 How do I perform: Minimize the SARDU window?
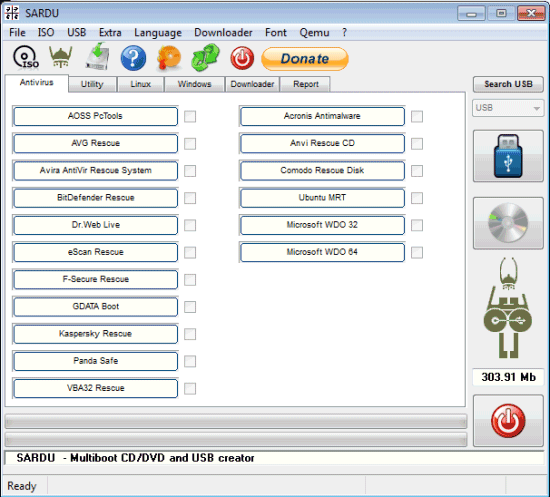pos(471,14)
